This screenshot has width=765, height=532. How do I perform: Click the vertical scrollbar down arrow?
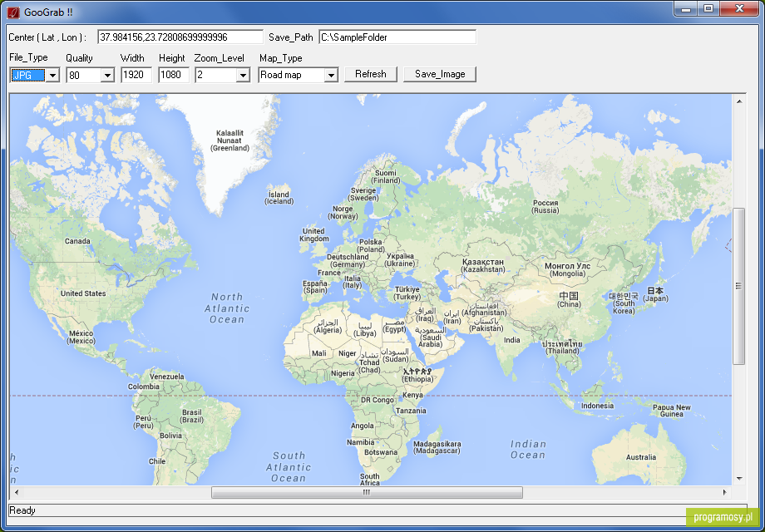738,479
